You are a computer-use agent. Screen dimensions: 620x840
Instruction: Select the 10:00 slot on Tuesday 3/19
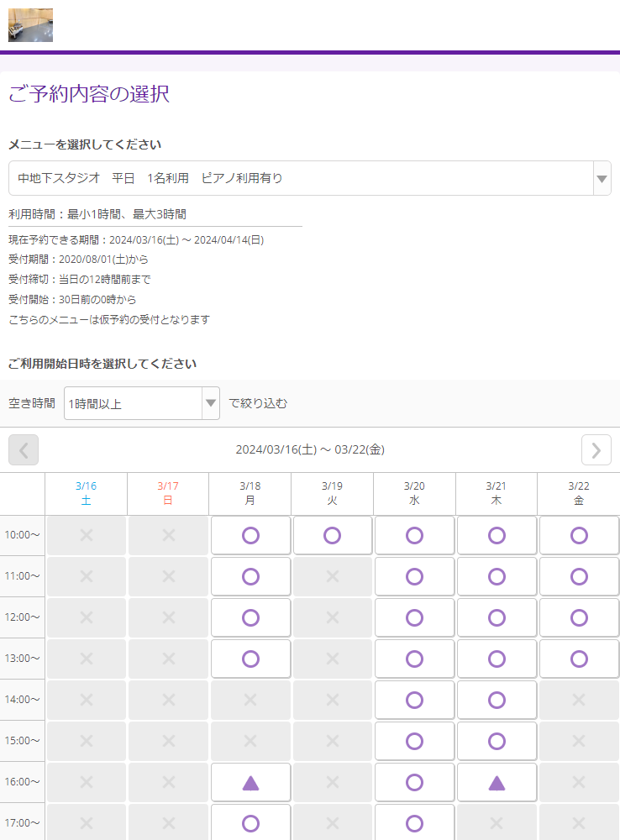333,535
